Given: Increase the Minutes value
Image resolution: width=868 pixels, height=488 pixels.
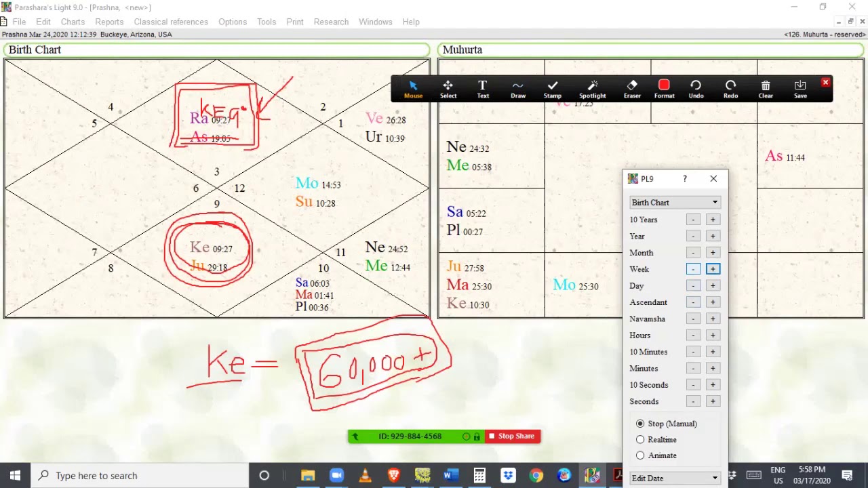Looking at the screenshot, I should [x=713, y=368].
